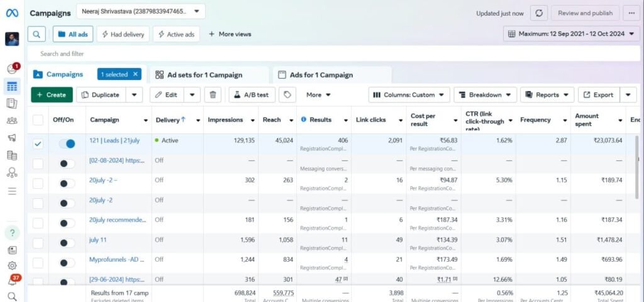
Task: Expand the Breakdown dropdown
Action: (x=485, y=95)
